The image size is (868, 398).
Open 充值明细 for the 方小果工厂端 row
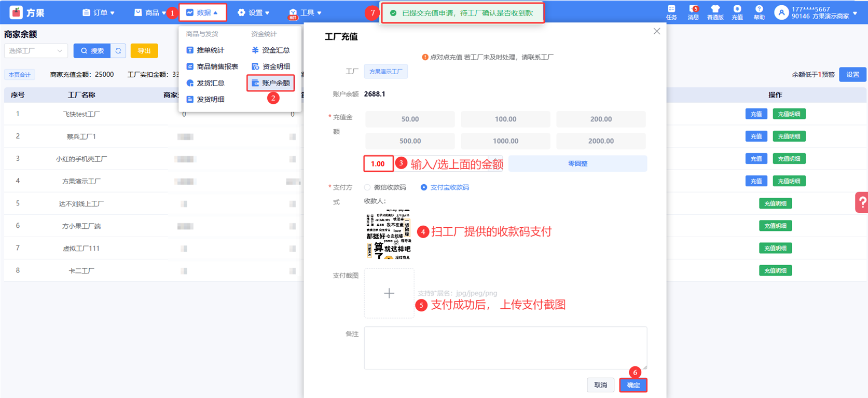[775, 226]
